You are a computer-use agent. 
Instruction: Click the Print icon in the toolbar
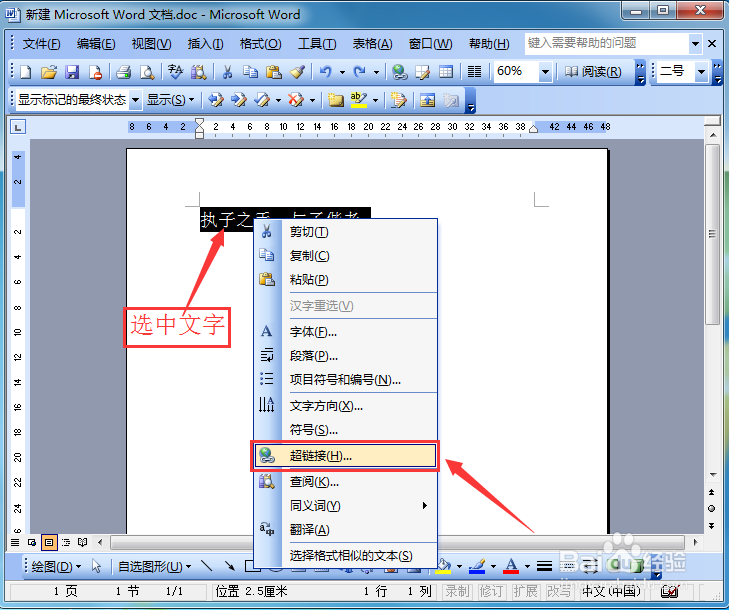[123, 72]
